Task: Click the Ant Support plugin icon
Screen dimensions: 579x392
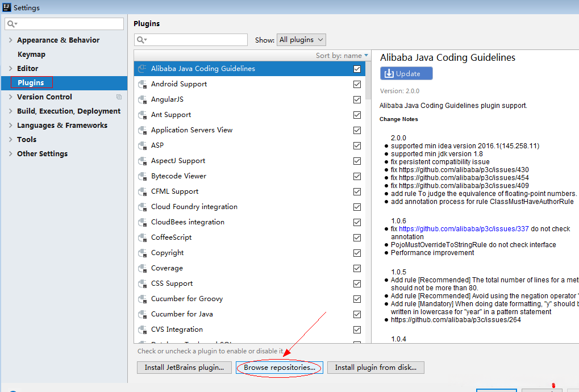Action: click(142, 115)
